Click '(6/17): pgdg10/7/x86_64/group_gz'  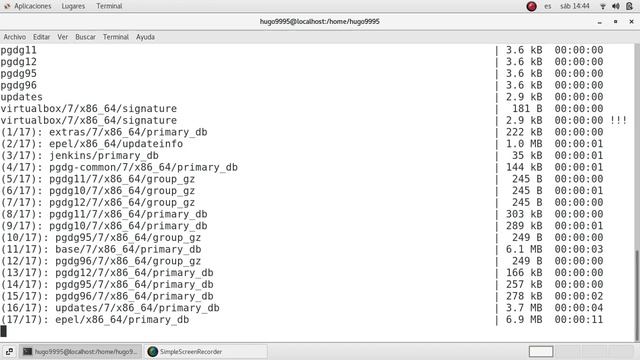click(x=98, y=191)
